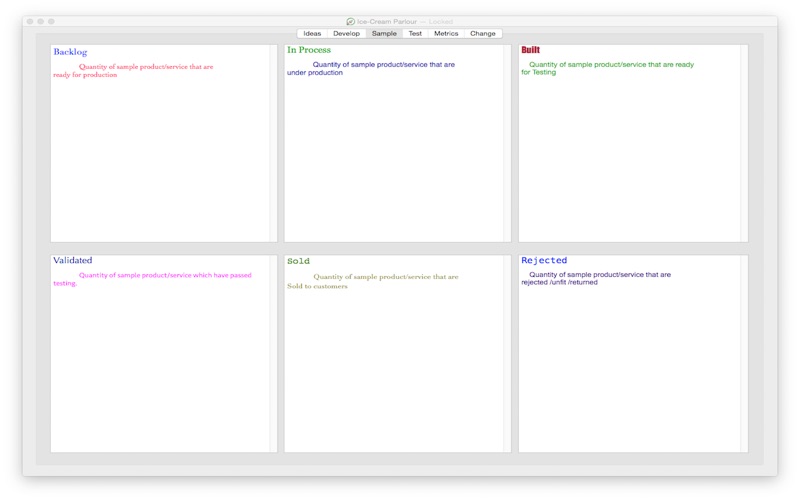Click the green zoom window button
Viewport: 800px width, 500px height.
click(52, 21)
